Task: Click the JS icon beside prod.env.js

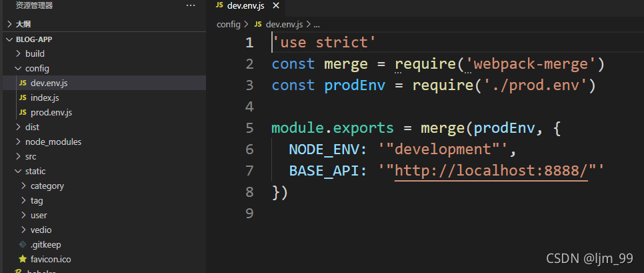Action: point(23,112)
